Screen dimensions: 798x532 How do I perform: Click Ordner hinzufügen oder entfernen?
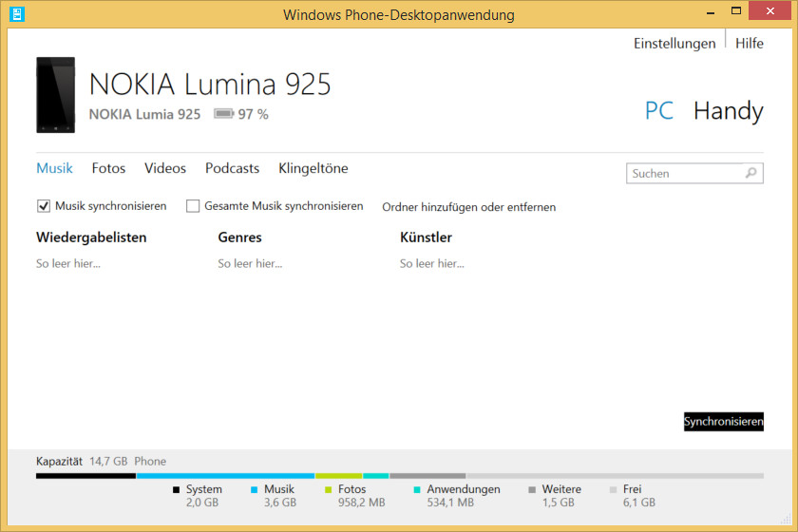point(468,207)
